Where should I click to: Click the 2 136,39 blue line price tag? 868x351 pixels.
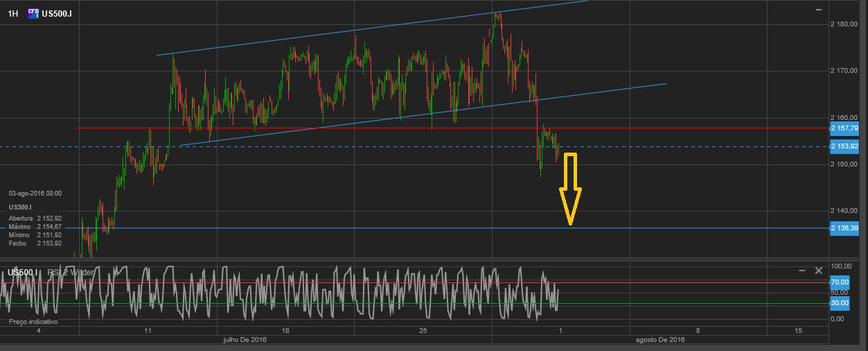tap(844, 228)
